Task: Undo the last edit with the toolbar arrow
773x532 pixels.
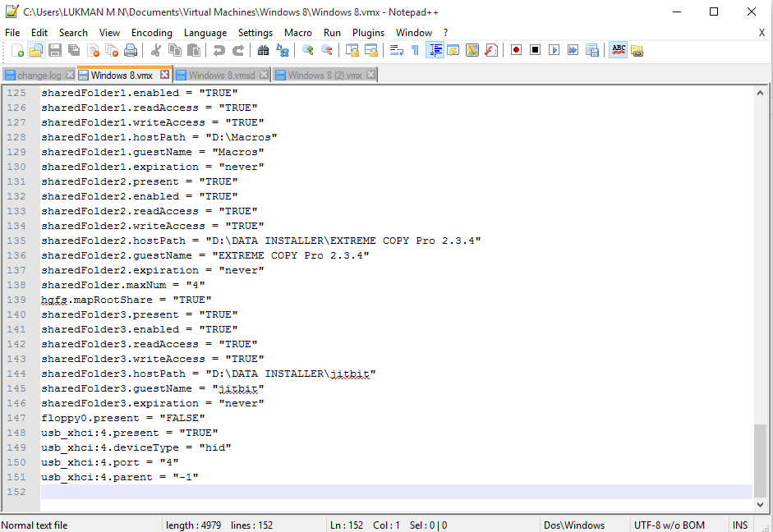Action: (219, 50)
